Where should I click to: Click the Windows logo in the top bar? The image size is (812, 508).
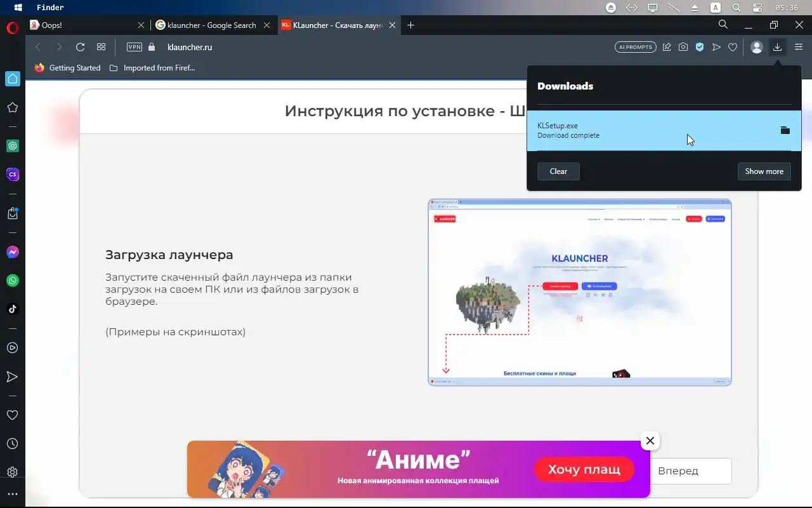coord(18,8)
